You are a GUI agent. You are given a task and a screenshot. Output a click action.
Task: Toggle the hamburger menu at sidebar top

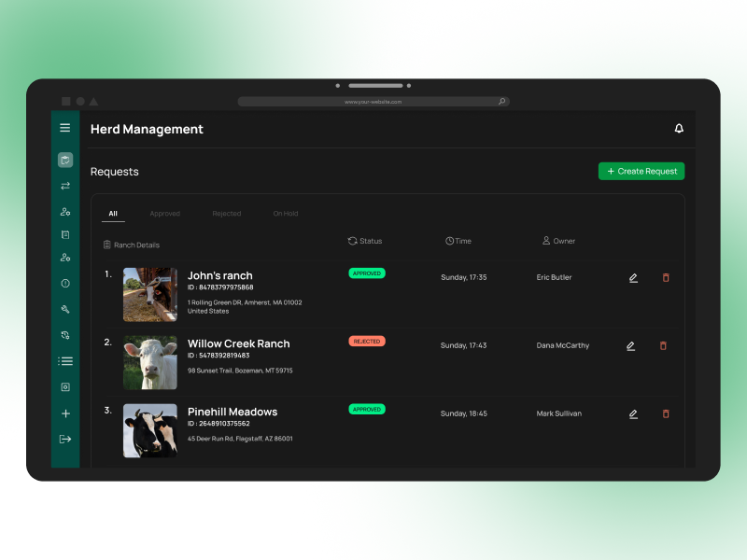point(65,128)
